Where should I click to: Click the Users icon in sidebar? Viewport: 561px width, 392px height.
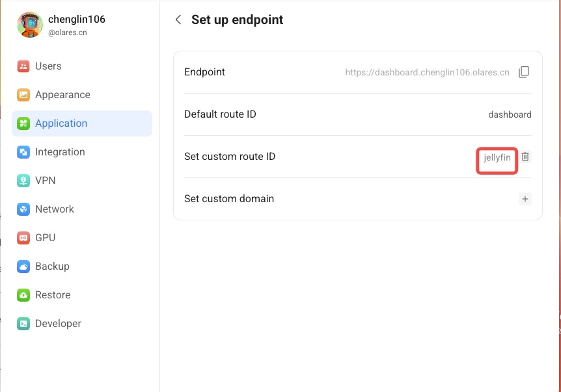tap(23, 66)
